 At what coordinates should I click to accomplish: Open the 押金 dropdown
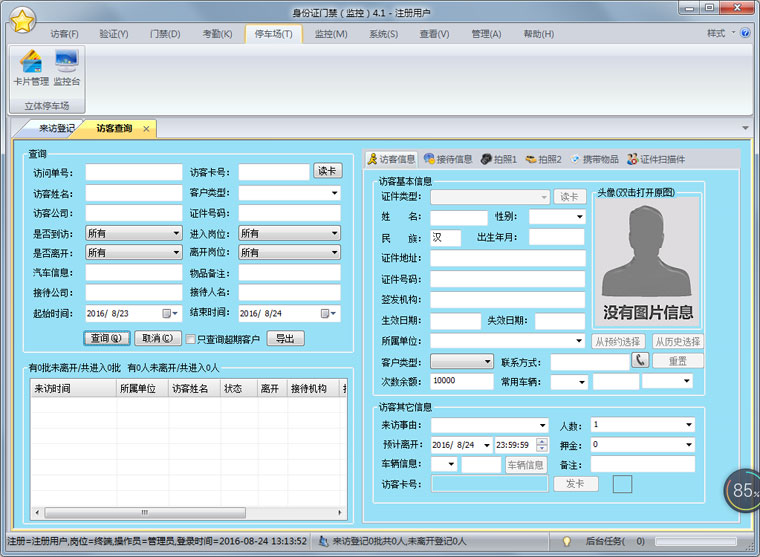[689, 445]
